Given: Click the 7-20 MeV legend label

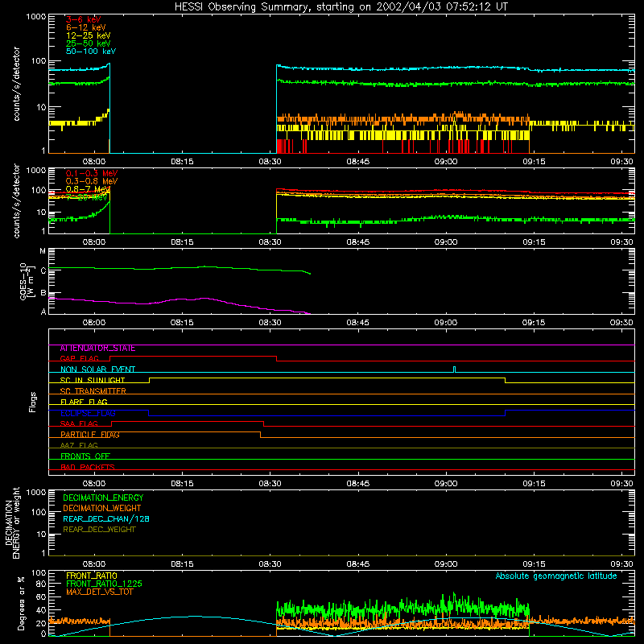Looking at the screenshot, I should [x=87, y=197].
